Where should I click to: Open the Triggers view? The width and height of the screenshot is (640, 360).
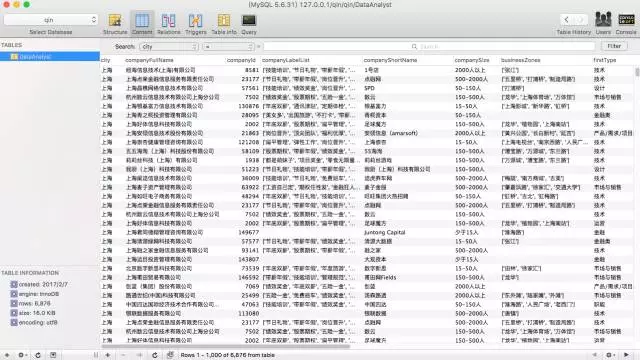click(x=196, y=23)
